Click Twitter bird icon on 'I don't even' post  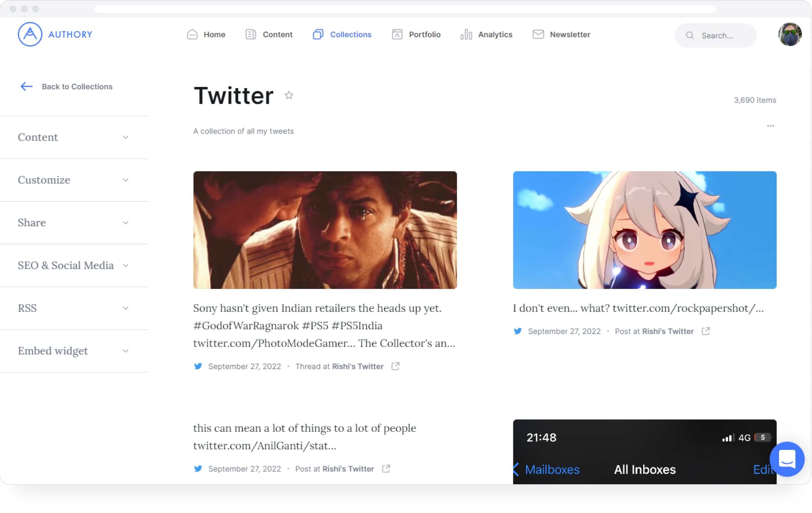click(518, 331)
